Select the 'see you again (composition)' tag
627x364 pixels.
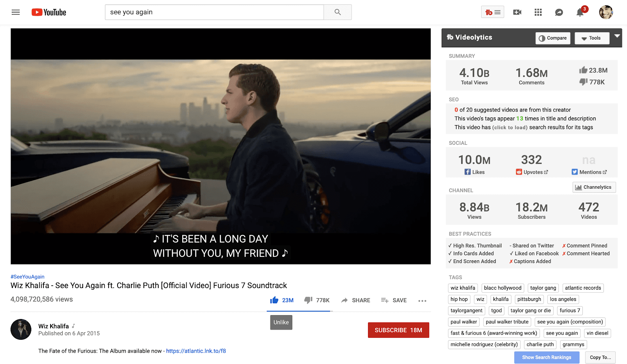point(570,322)
